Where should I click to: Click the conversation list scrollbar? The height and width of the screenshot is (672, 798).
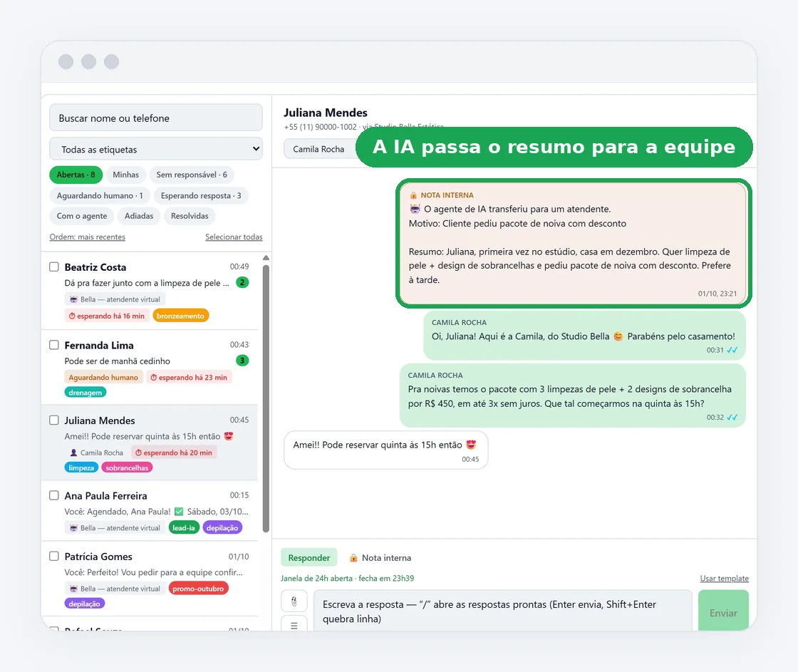266,397
